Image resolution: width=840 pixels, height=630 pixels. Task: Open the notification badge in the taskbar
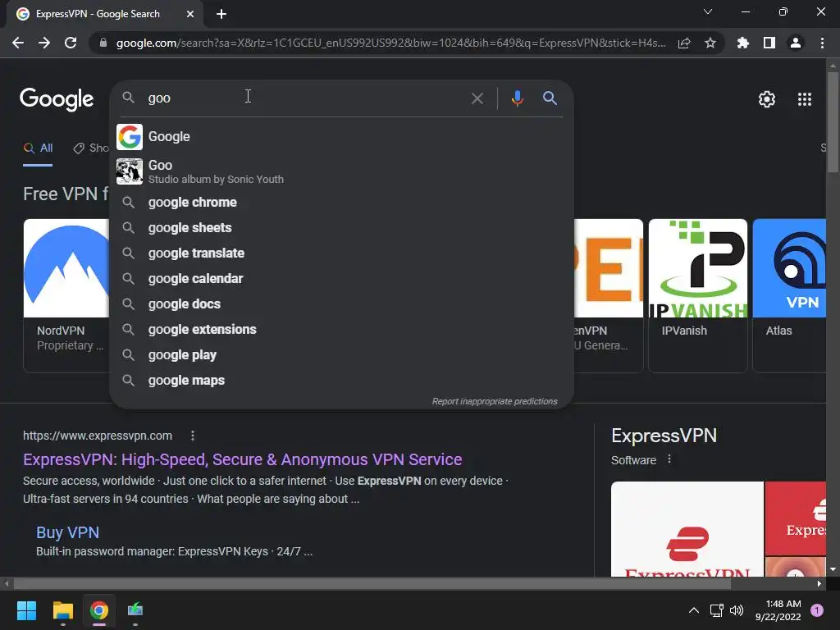click(816, 610)
